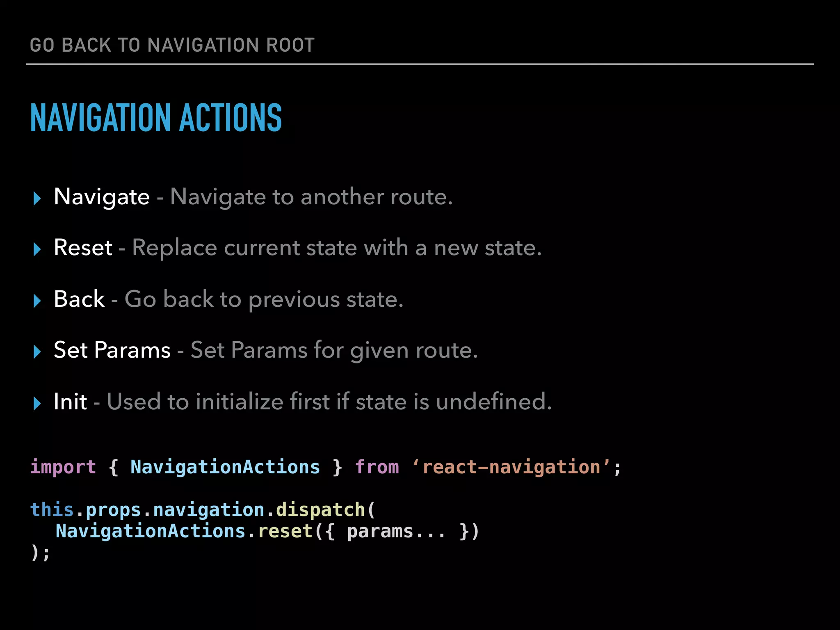
Task: Click the 'import' keyword in code
Action: (63, 468)
